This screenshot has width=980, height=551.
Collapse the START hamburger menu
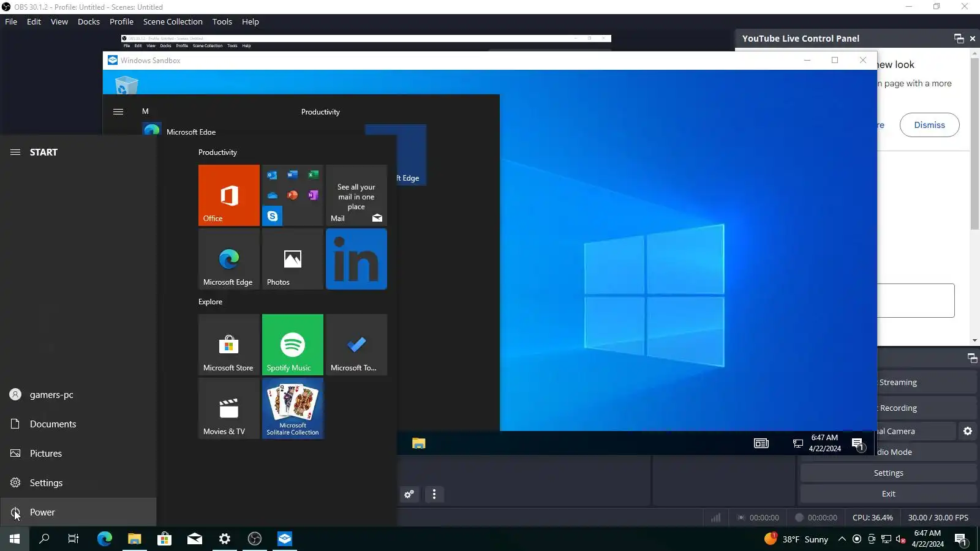[x=15, y=152]
